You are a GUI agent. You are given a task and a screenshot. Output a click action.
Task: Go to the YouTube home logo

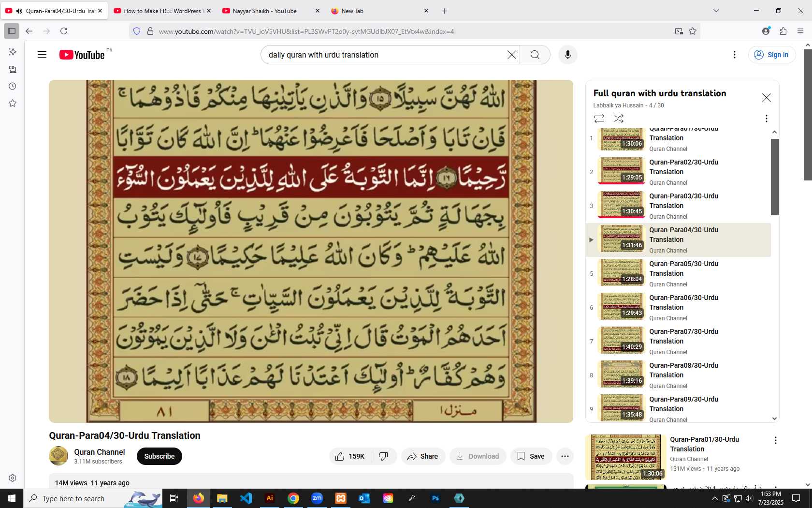point(82,55)
